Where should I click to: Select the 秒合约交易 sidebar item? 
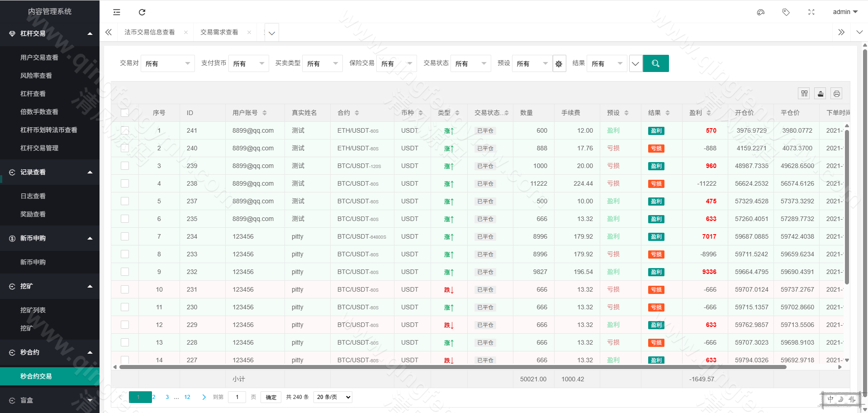(x=50, y=376)
